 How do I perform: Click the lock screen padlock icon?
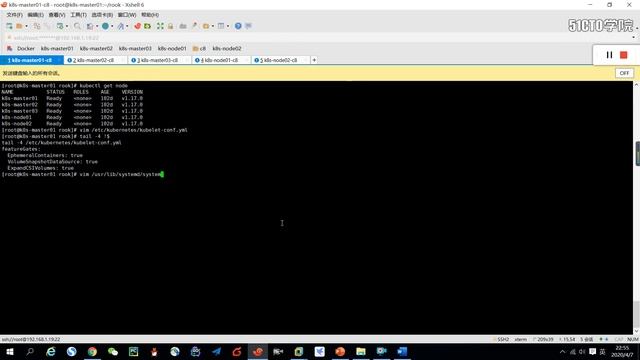click(x=171, y=26)
